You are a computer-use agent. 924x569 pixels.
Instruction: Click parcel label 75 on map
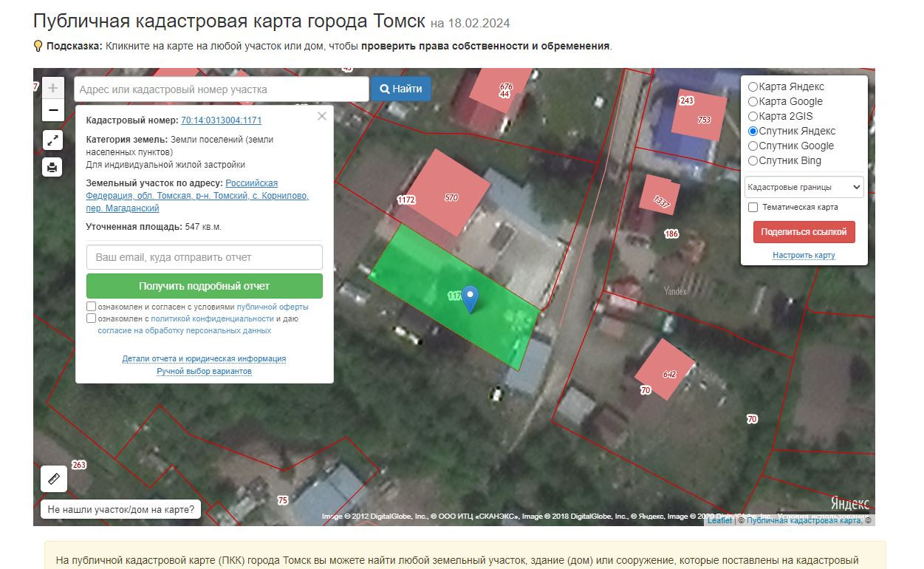[283, 500]
